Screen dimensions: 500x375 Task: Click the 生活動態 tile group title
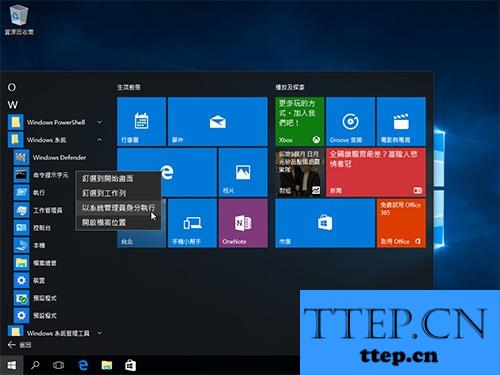129,87
